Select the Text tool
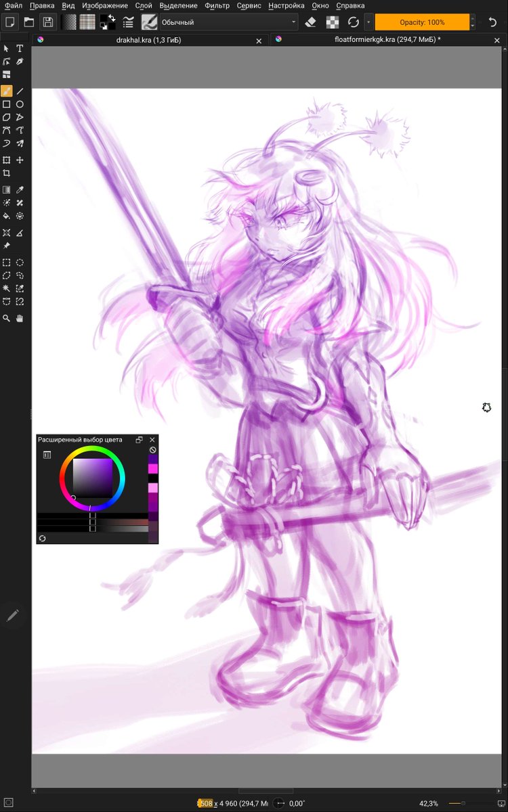The image size is (508, 812). [20, 49]
